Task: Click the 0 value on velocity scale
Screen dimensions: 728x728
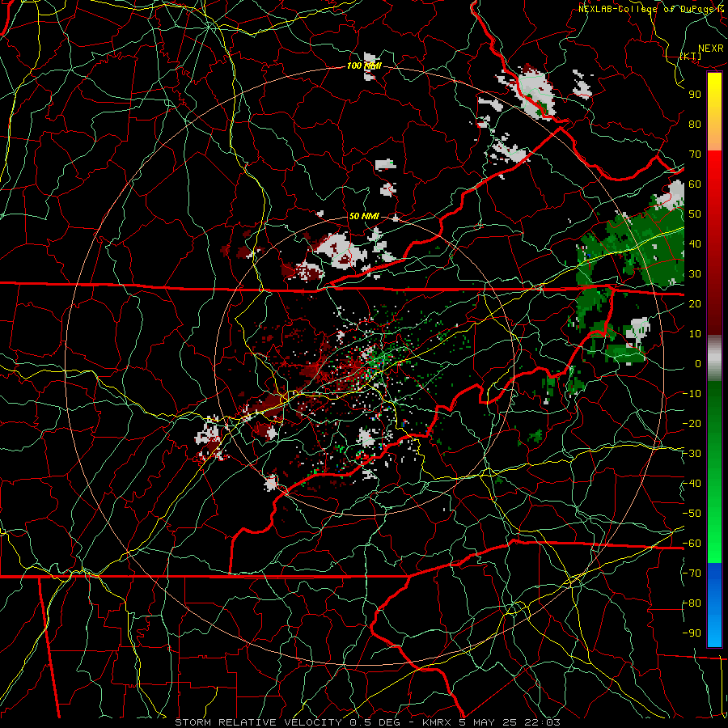Action: [698, 363]
